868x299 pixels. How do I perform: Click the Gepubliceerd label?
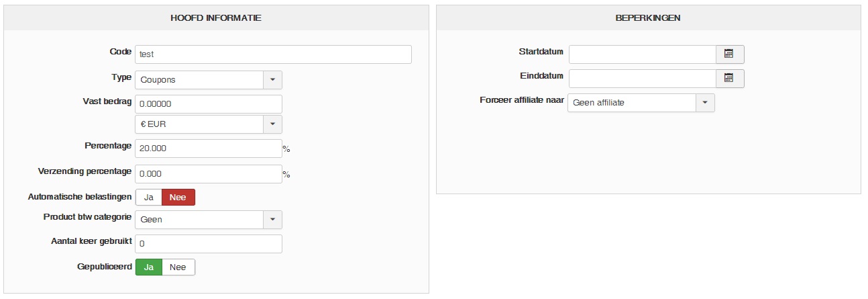pyautogui.click(x=104, y=267)
